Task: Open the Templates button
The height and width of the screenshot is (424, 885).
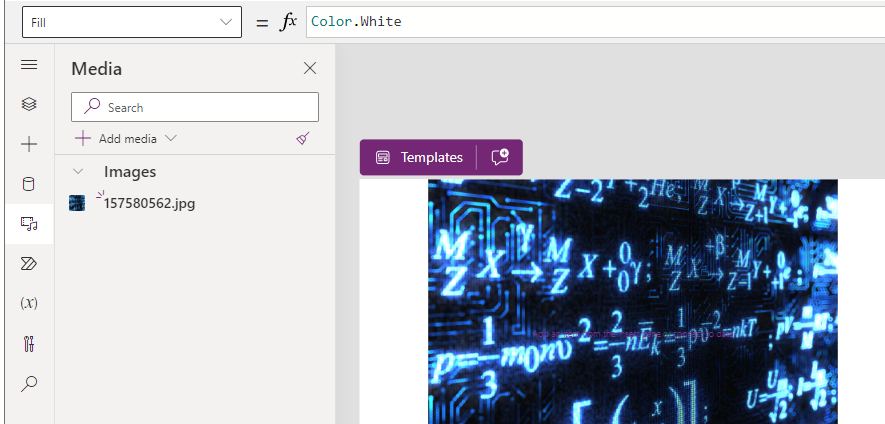Action: click(419, 158)
